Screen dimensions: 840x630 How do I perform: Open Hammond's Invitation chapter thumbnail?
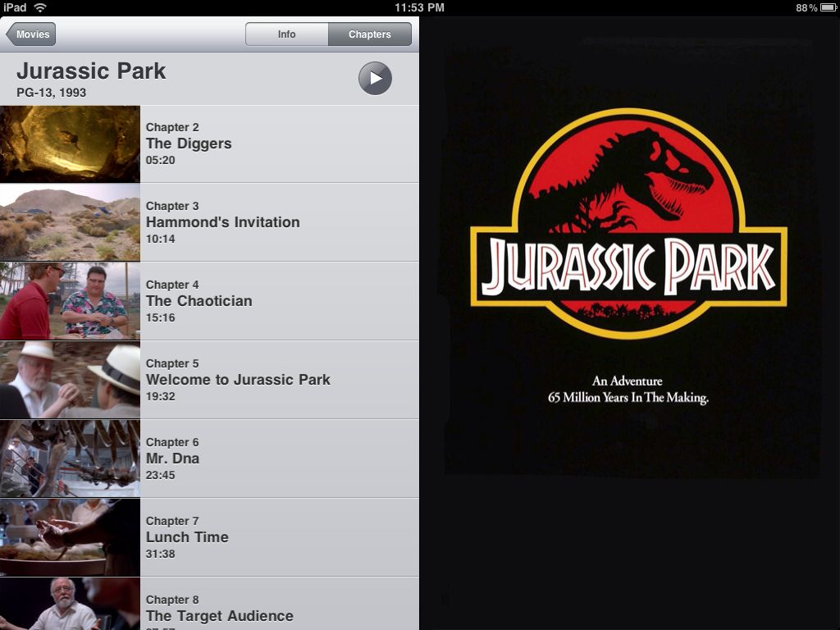(71, 222)
